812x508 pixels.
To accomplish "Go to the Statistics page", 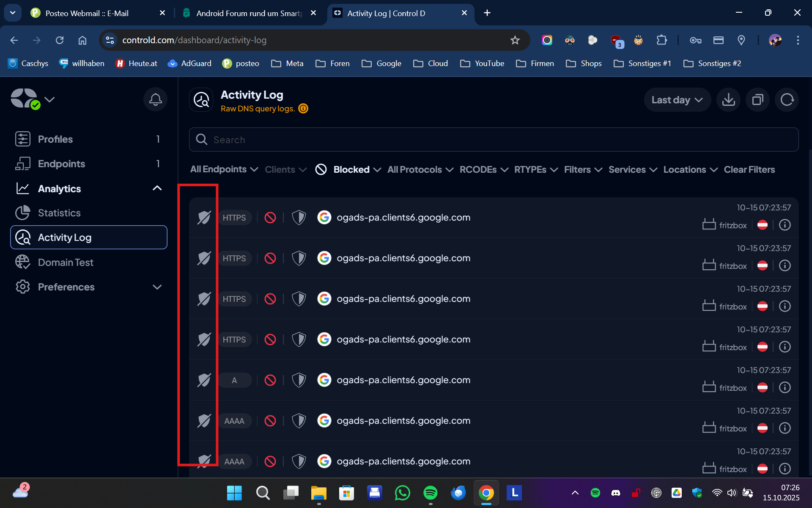I will (59, 213).
